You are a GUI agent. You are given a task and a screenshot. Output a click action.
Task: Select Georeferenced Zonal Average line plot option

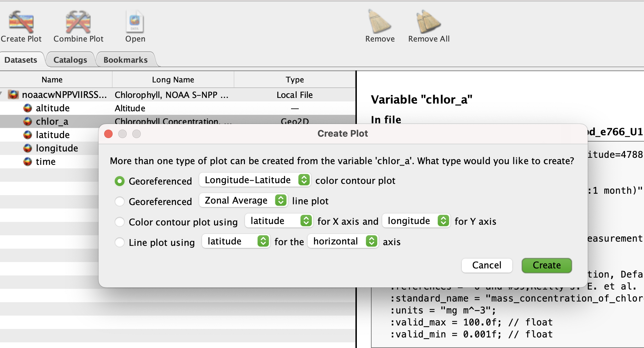[120, 201]
